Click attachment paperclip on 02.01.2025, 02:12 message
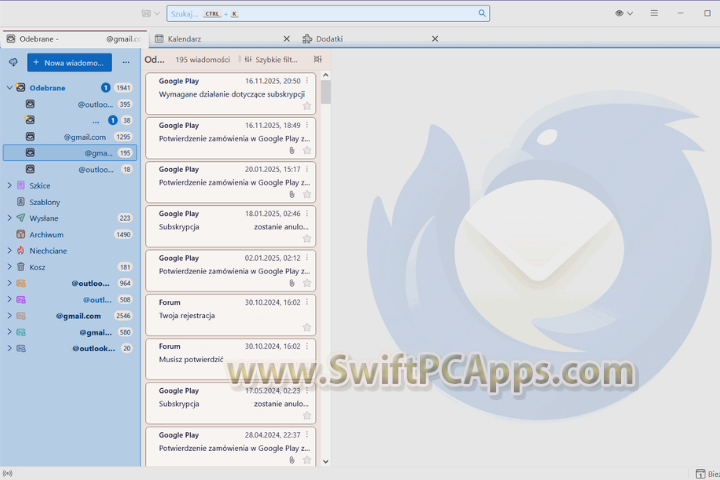 292,283
